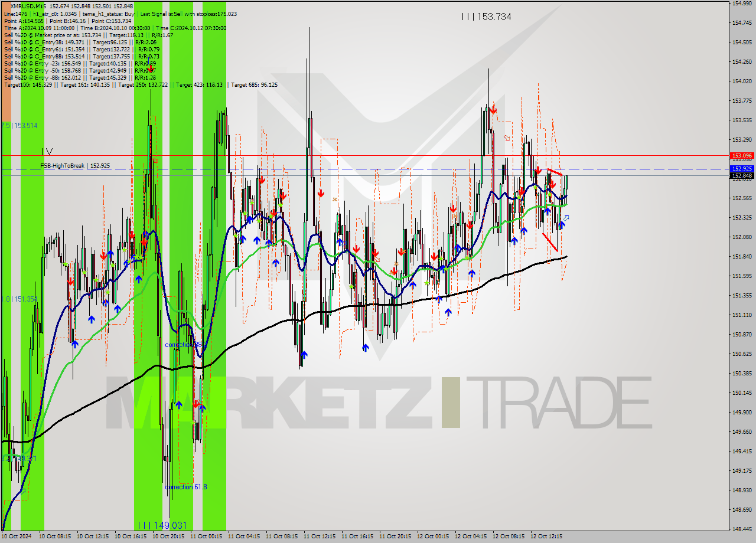756x543 pixels.
Task: Click the 154.020 price axis label
Action: click(742, 81)
